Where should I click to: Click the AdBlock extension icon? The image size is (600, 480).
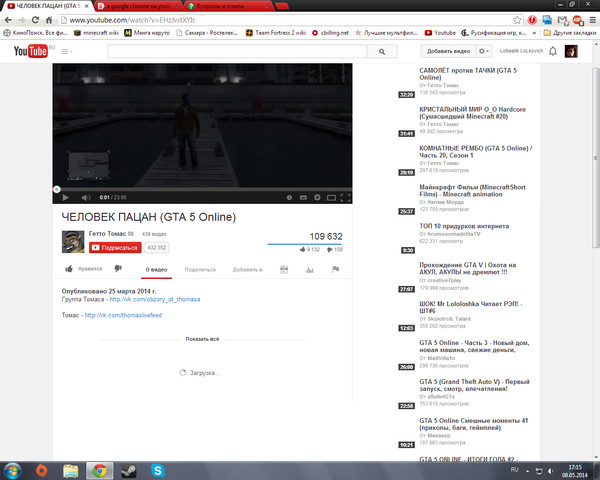pyautogui.click(x=577, y=20)
